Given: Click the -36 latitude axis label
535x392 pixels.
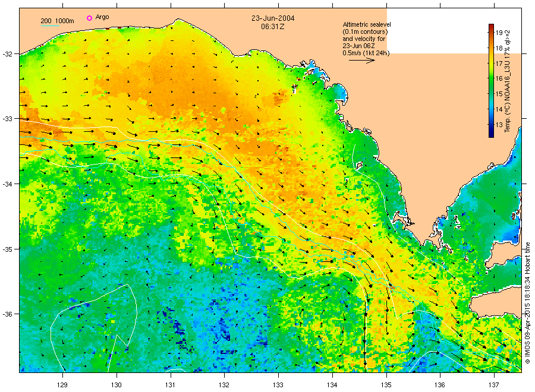Looking at the screenshot, I should pyautogui.click(x=8, y=314).
